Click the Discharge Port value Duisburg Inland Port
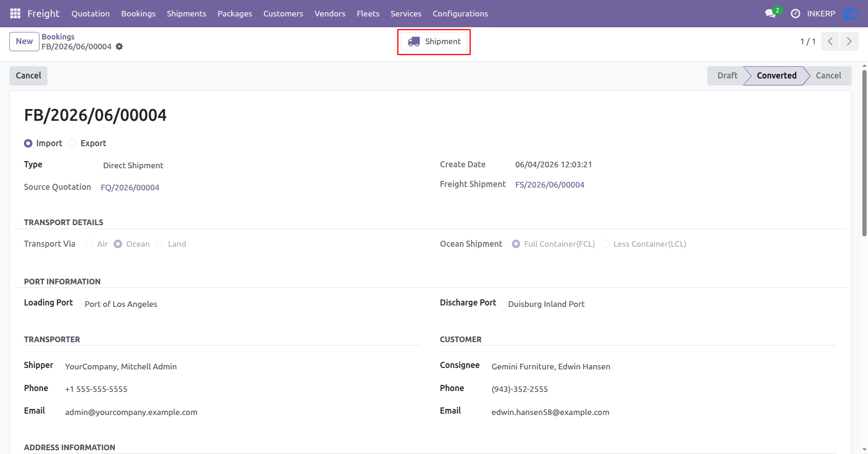Viewport: 868px width, 454px height. click(x=546, y=304)
